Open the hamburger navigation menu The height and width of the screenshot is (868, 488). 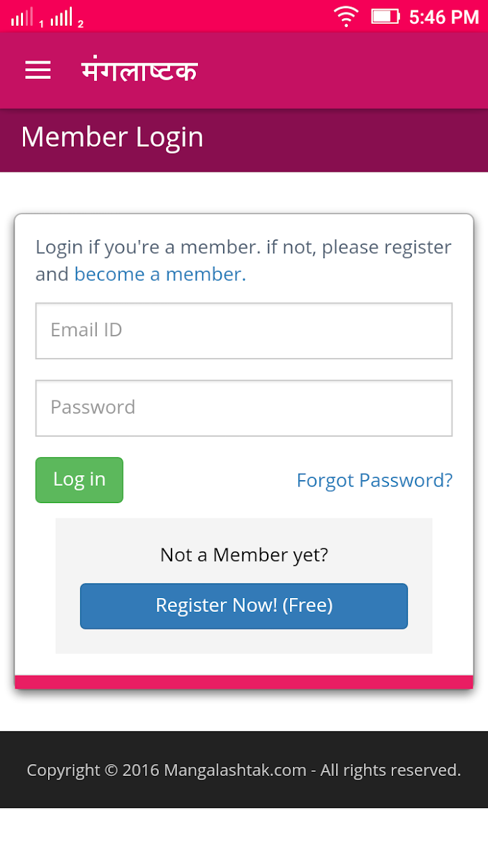coord(38,70)
